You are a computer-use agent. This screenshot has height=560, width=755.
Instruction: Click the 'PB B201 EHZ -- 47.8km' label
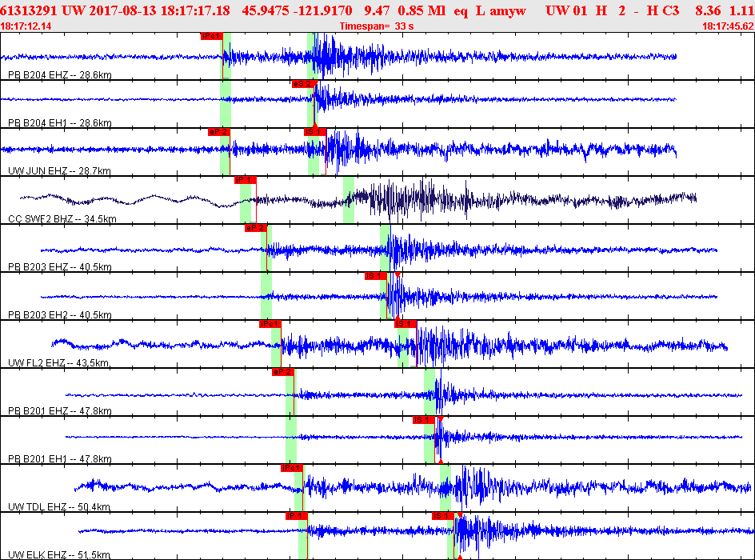pyautogui.click(x=60, y=411)
